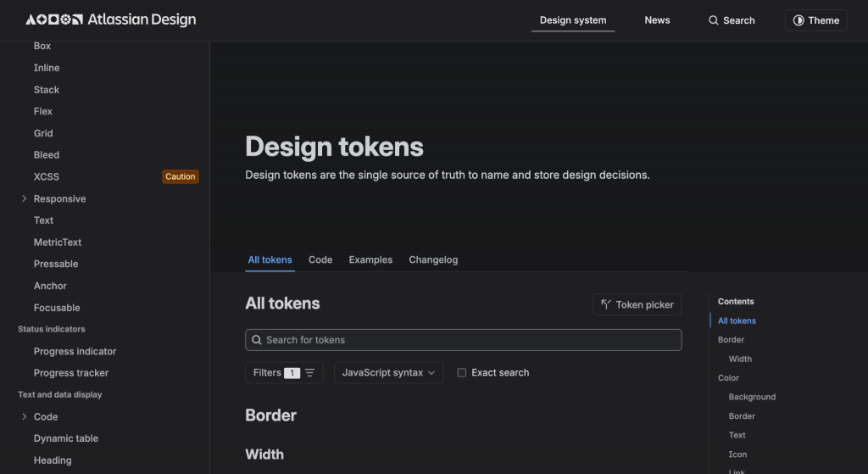
Task: Click the Status indicators section heading
Action: coord(52,329)
